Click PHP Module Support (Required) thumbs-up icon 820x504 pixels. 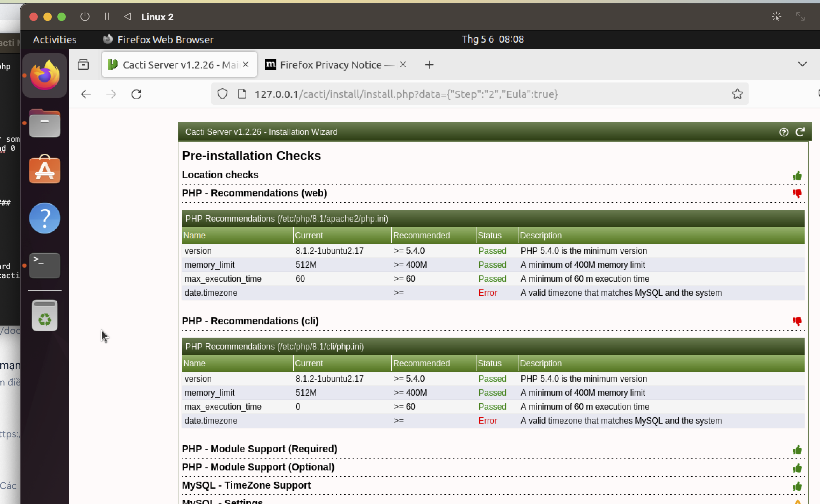pos(797,450)
